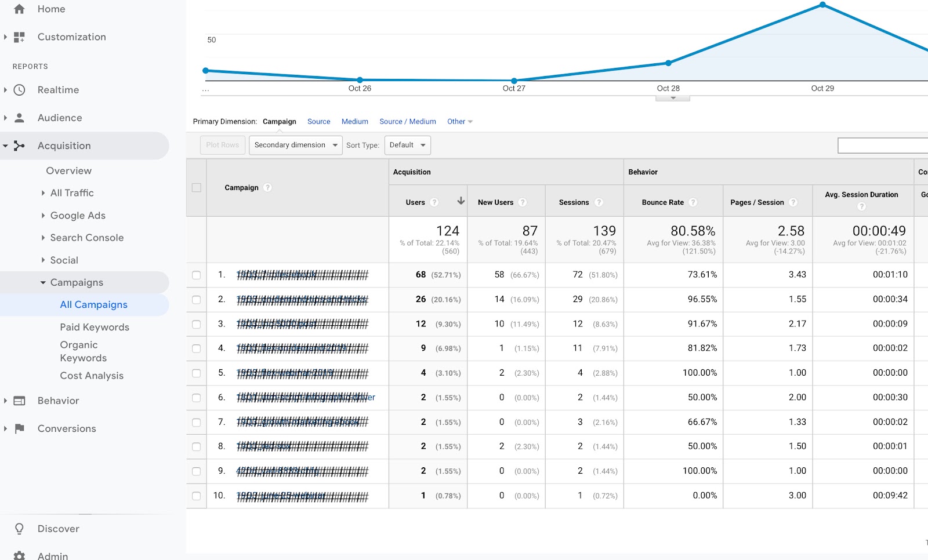Open the Behavior reports section

tap(58, 401)
